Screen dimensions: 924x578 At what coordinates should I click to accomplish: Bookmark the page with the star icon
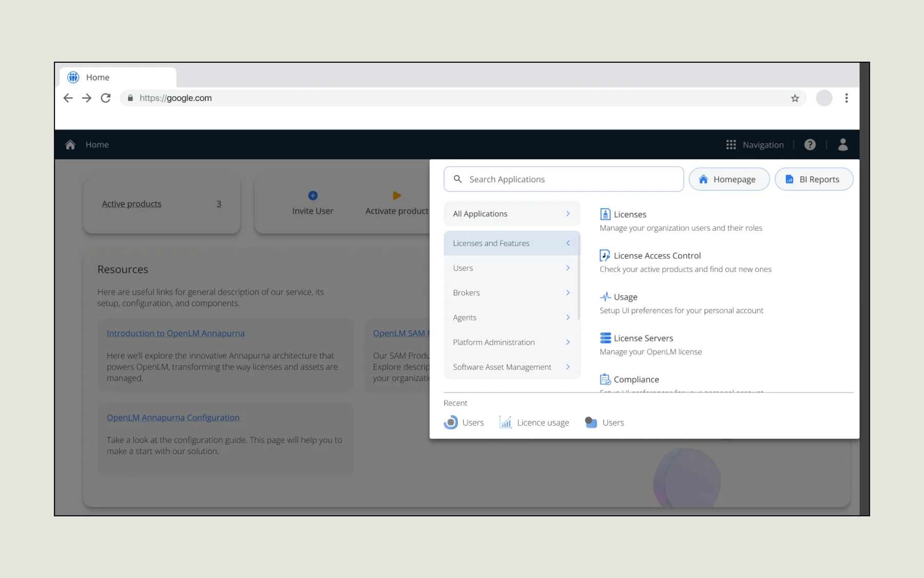pos(795,98)
